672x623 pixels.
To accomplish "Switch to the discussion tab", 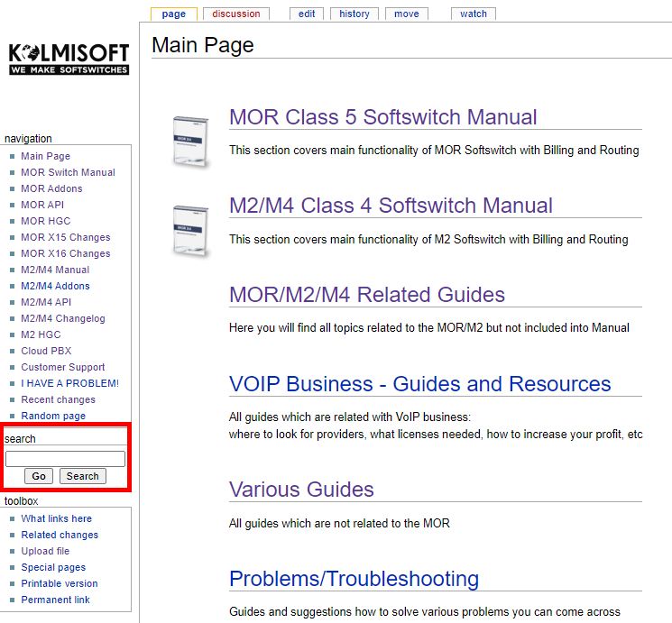I will pyautogui.click(x=236, y=14).
